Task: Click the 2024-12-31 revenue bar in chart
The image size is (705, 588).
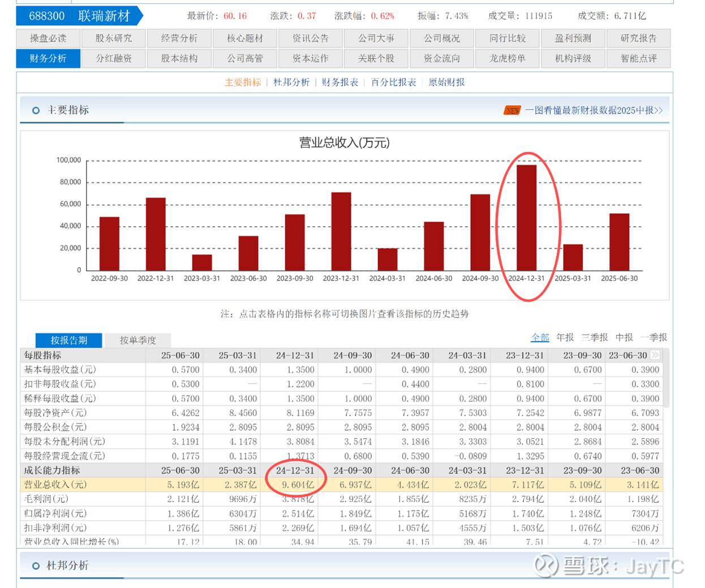Action: pyautogui.click(x=526, y=217)
